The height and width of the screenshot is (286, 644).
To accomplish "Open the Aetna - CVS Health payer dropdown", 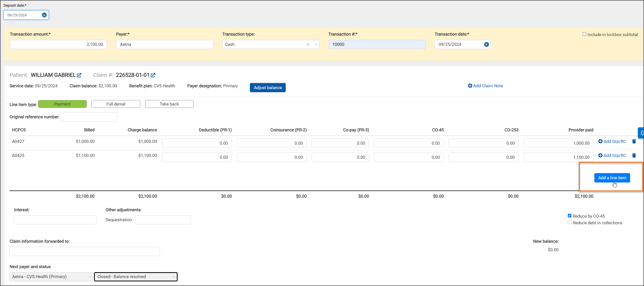I will pyautogui.click(x=51, y=277).
